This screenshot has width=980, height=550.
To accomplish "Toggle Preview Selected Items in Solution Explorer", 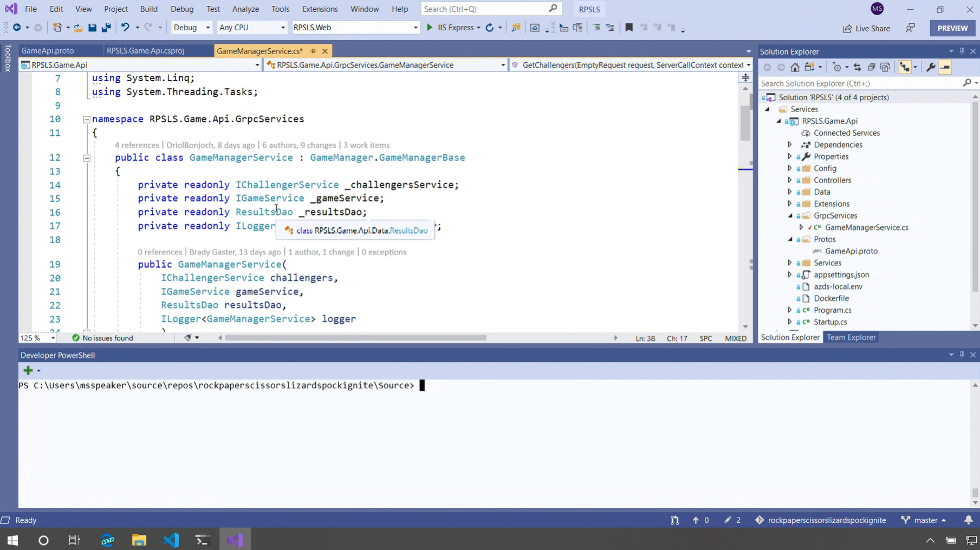I will point(945,67).
